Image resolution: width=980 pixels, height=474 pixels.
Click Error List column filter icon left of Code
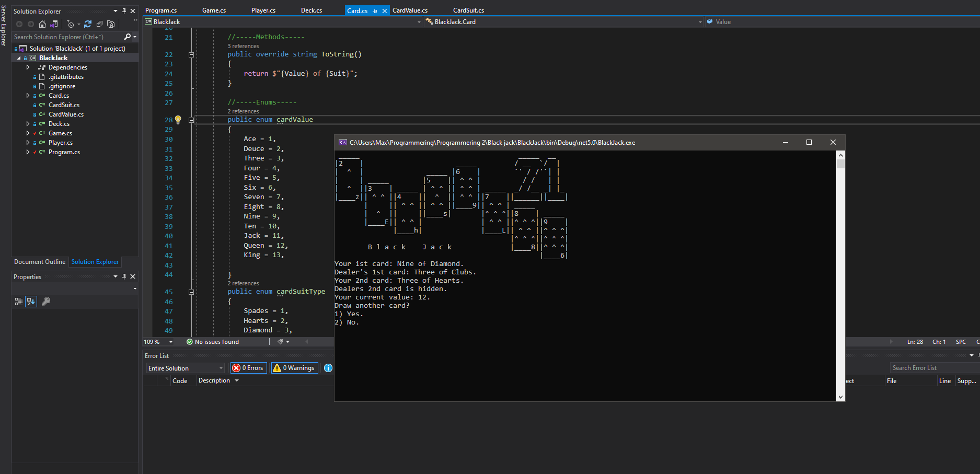tap(167, 378)
